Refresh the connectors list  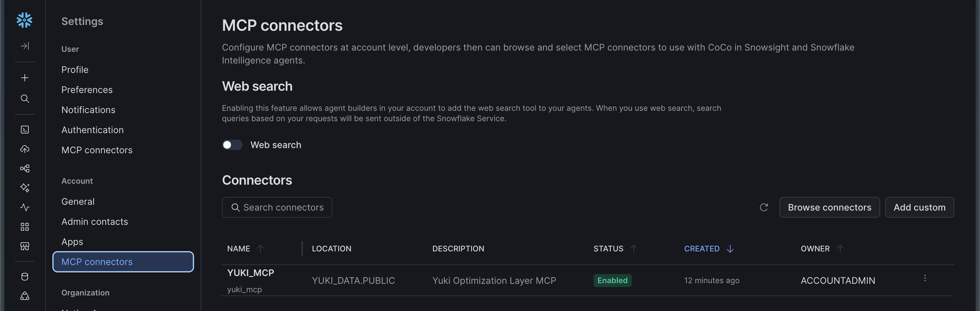[764, 207]
